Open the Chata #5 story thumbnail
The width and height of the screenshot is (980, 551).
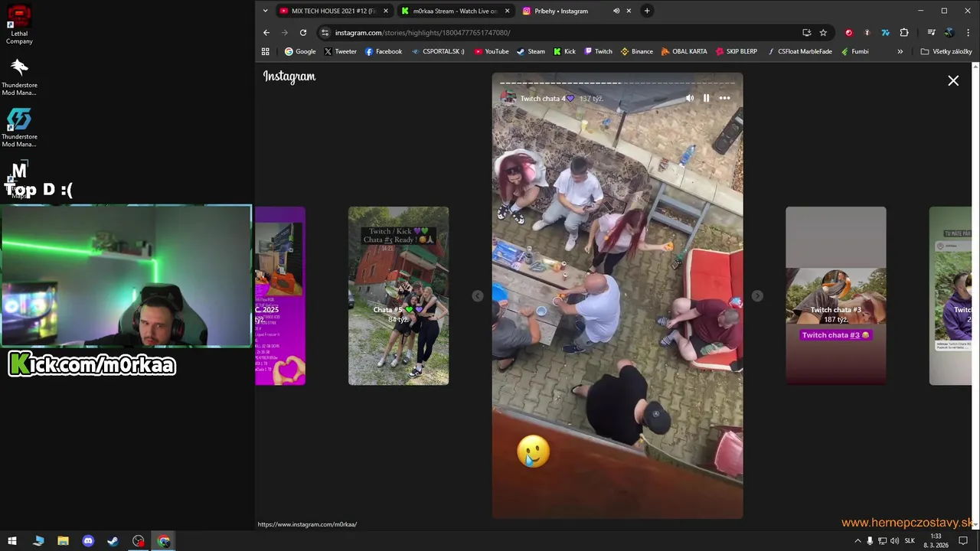tap(398, 295)
